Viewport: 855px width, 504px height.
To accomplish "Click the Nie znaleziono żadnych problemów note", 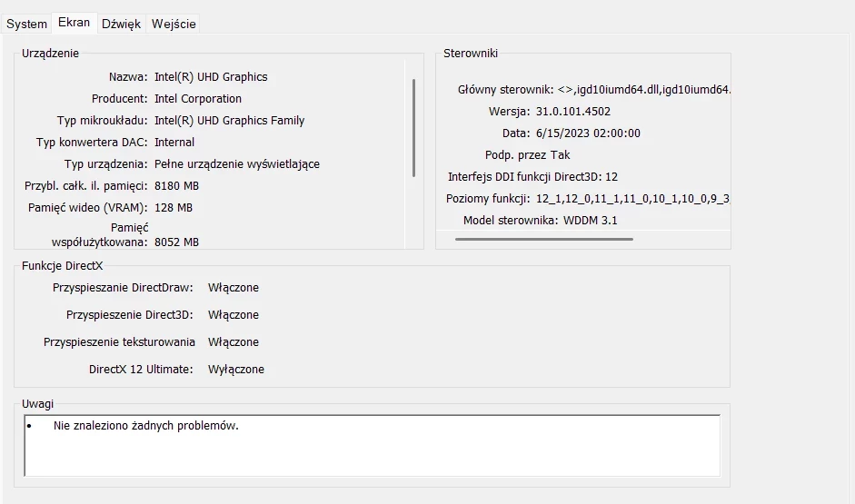I will click(x=146, y=426).
